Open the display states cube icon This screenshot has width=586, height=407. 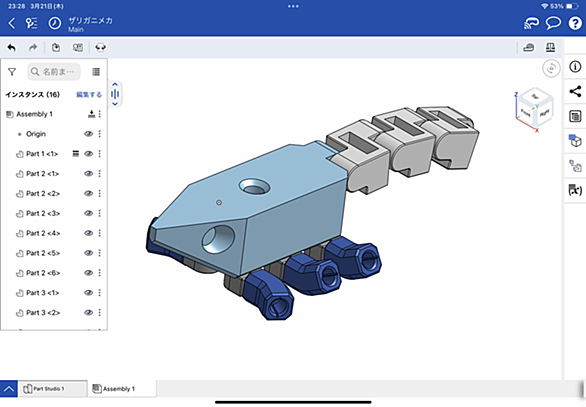click(x=575, y=141)
